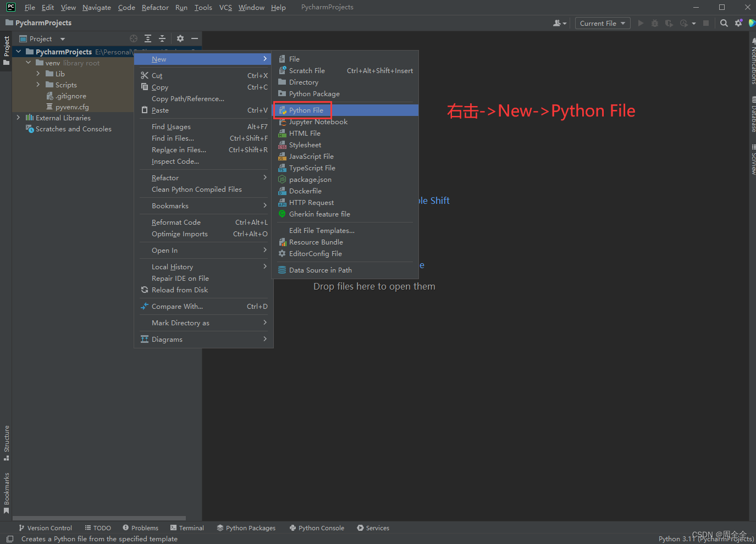The height and width of the screenshot is (544, 756).
Task: Select Scratches and Consoles node
Action: 69,129
